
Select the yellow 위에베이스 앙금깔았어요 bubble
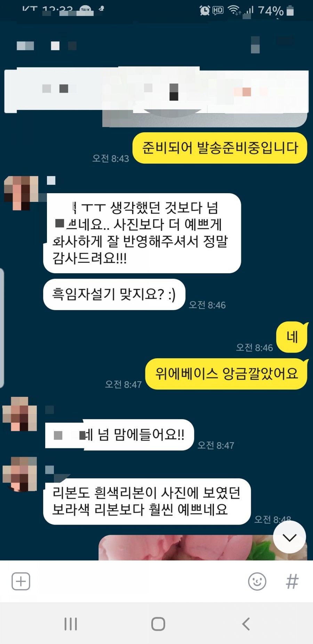(226, 374)
